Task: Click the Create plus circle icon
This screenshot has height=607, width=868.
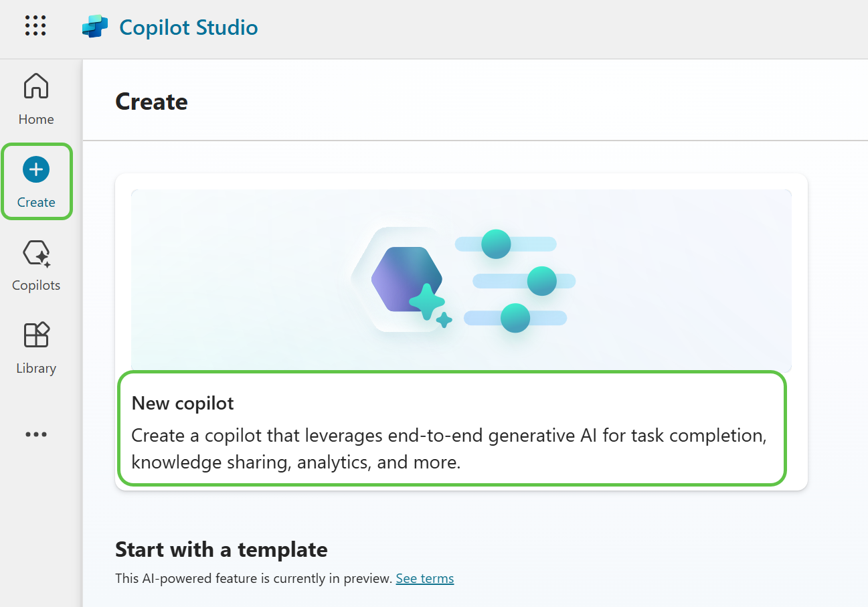Action: (x=36, y=170)
